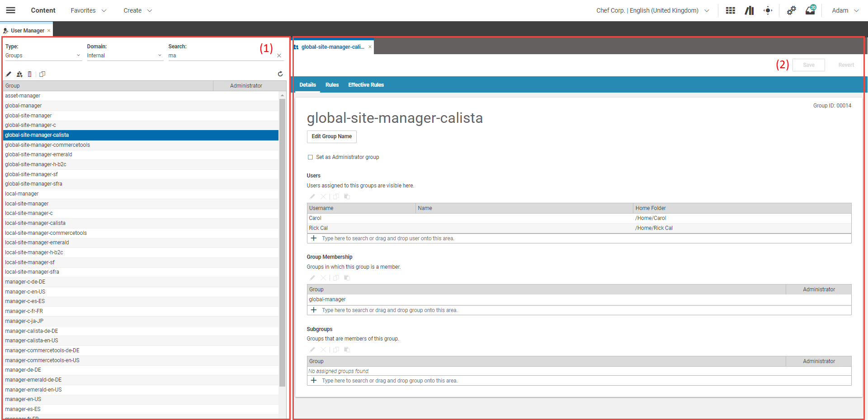Switch to the Rules tab
This screenshot has width=868, height=420.
[x=332, y=85]
